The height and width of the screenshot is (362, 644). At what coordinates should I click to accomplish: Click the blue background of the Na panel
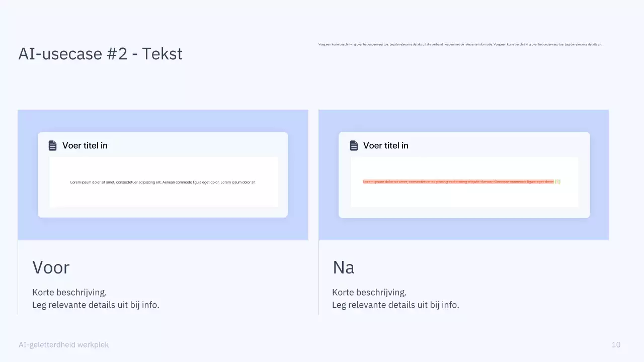463,229
